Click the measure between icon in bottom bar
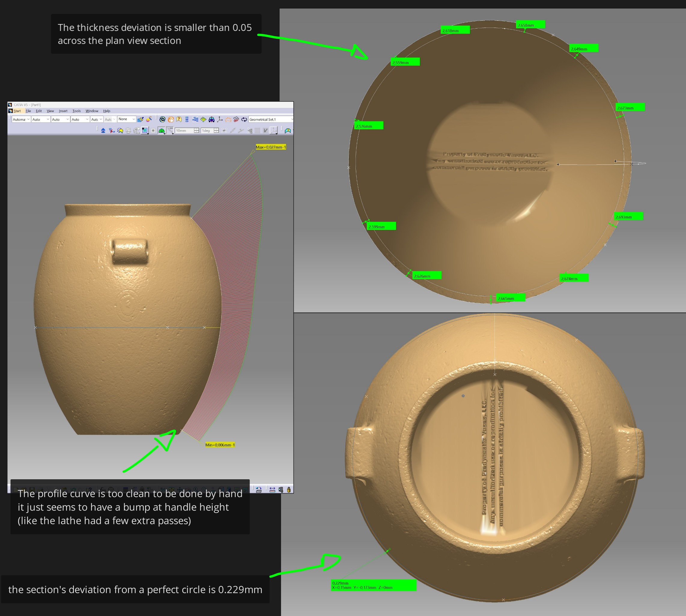 [x=272, y=490]
